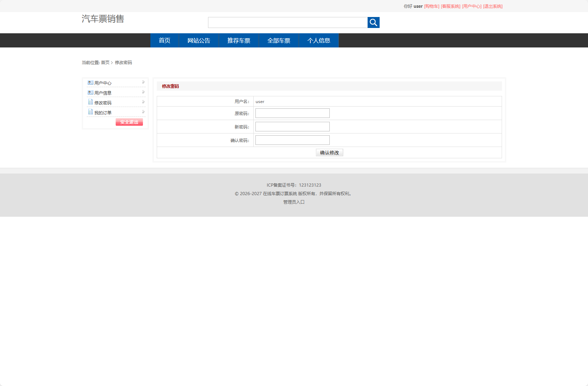Expand the 用户信息 arrow in sidebar
Viewport: 588px width, 386px height.
pyautogui.click(x=143, y=92)
